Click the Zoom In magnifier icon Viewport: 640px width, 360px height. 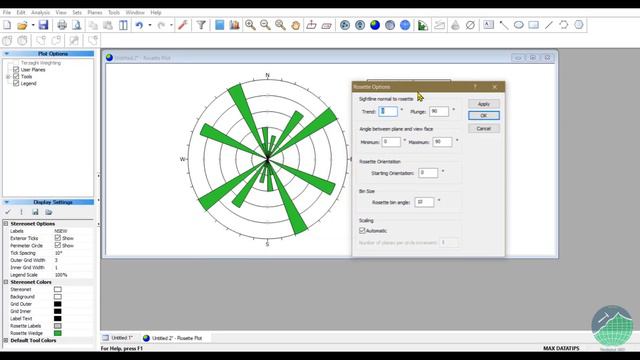coord(250,25)
